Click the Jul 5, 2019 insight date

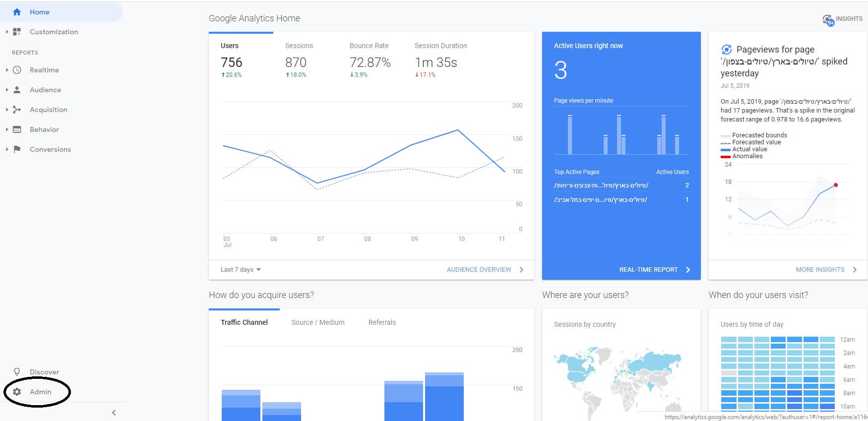click(x=735, y=86)
